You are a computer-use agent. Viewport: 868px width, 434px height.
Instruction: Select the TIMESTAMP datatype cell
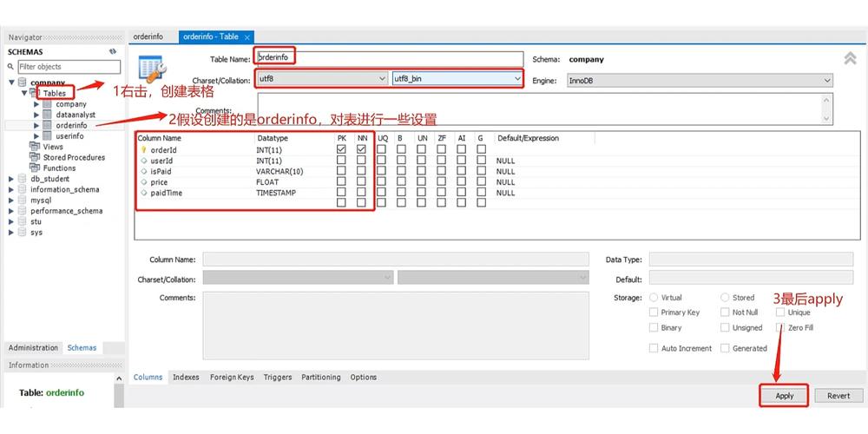coord(276,193)
